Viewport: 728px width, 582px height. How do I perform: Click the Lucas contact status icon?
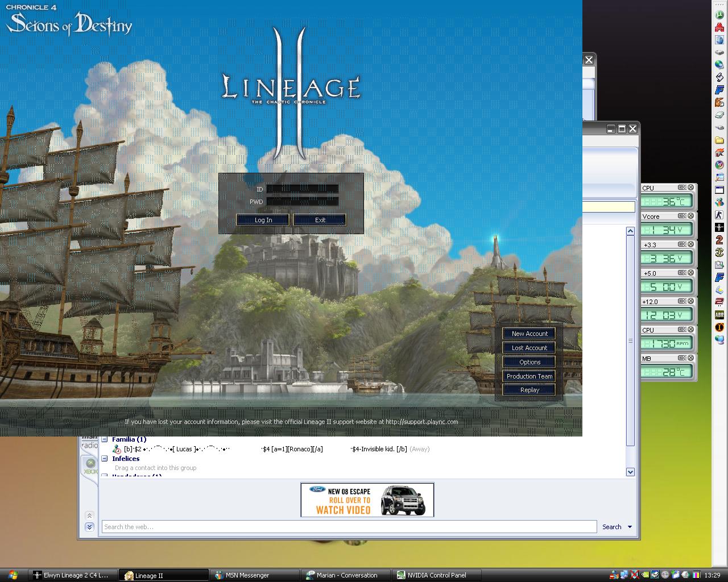coord(117,449)
